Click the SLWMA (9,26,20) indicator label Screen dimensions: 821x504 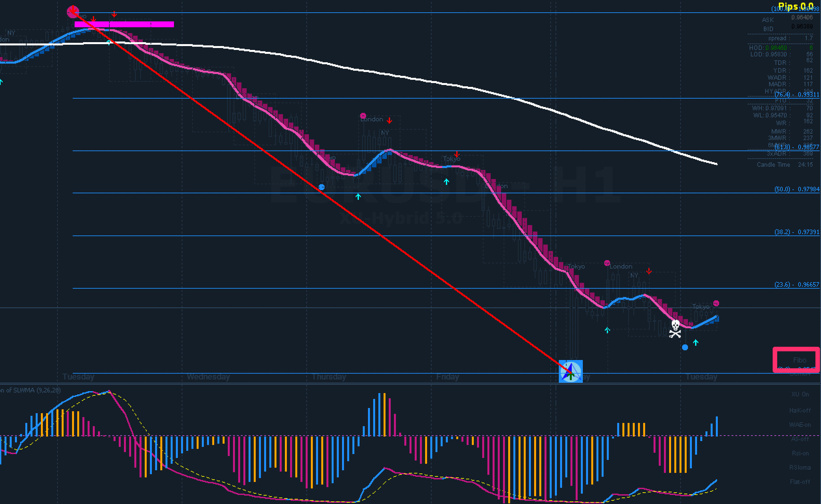point(37,390)
